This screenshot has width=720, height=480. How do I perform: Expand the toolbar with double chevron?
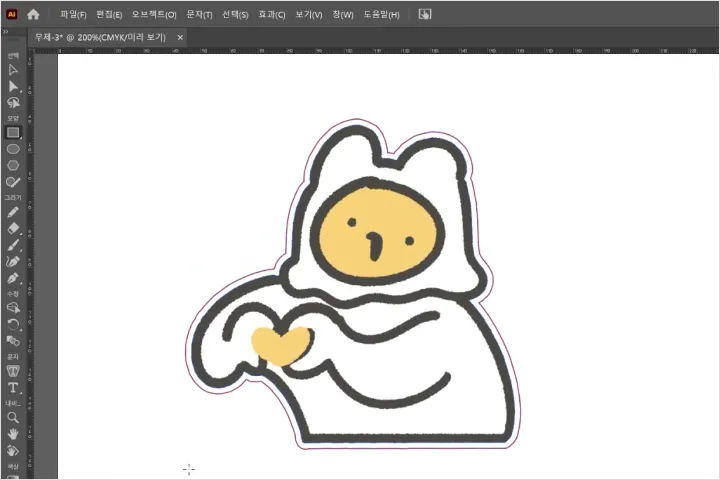pyautogui.click(x=5, y=32)
